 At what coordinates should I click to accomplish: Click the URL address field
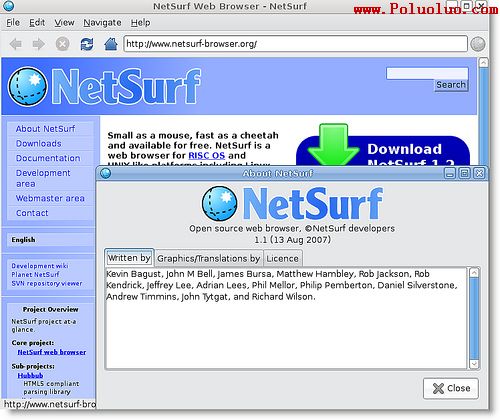pos(295,44)
